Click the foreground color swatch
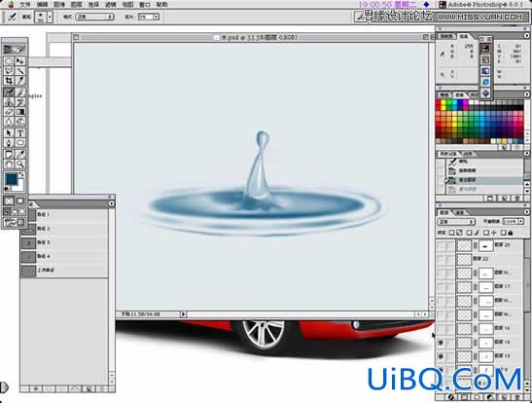Screen dimensions: 532x403 point(12,178)
